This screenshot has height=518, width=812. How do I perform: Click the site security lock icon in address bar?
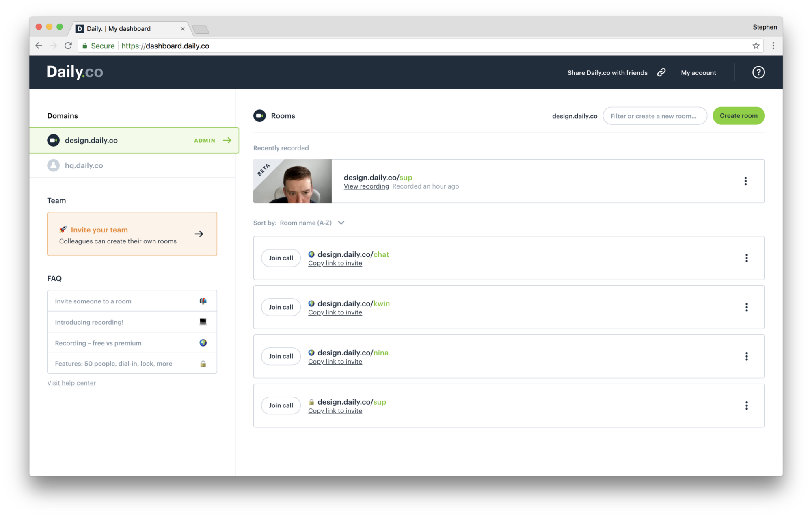point(85,46)
